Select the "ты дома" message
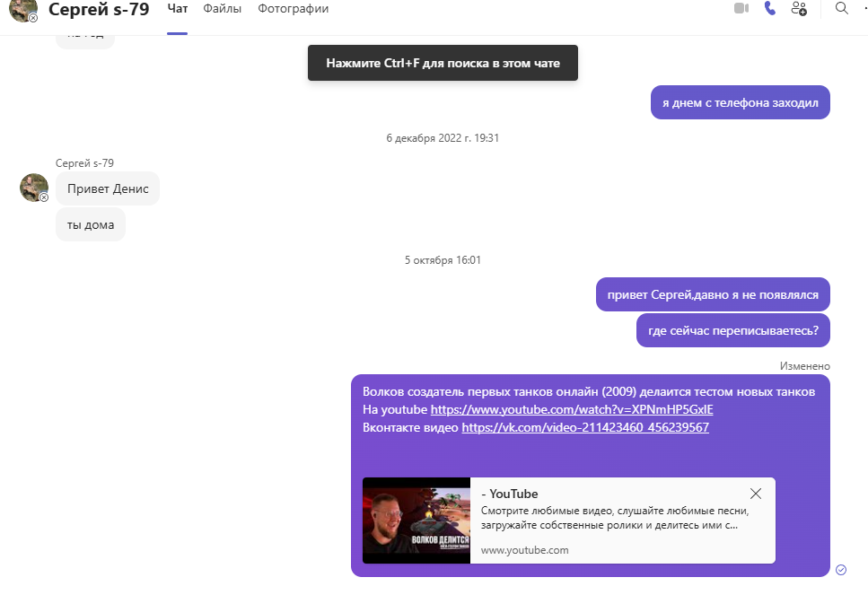Screen dimensions: 868x595 [91, 224]
